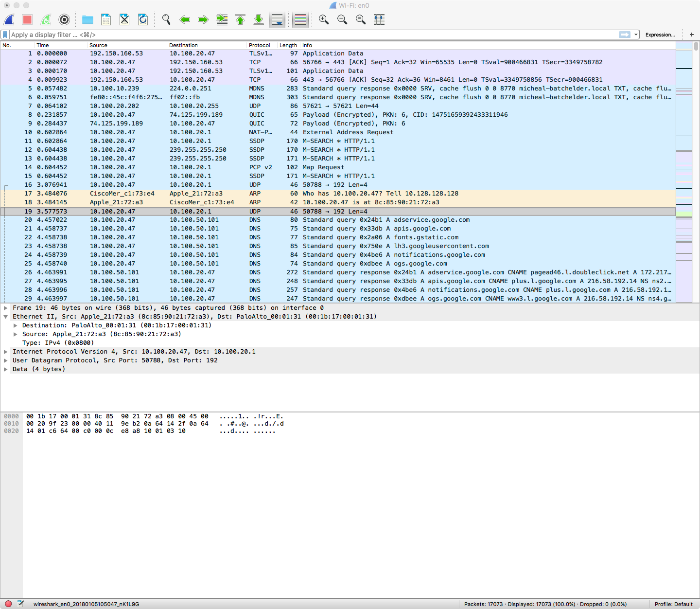Go back in packet history
Viewport: 700px width, 609px height.
pyautogui.click(x=185, y=19)
